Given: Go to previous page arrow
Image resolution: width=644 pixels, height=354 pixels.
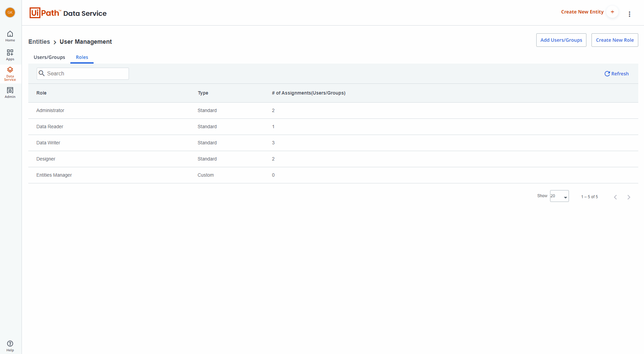Looking at the screenshot, I should pos(615,197).
